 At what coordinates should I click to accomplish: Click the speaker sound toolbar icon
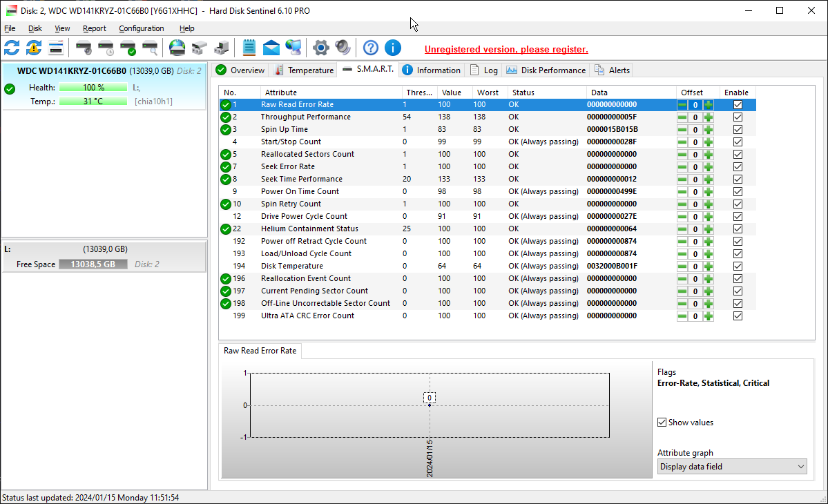(343, 48)
